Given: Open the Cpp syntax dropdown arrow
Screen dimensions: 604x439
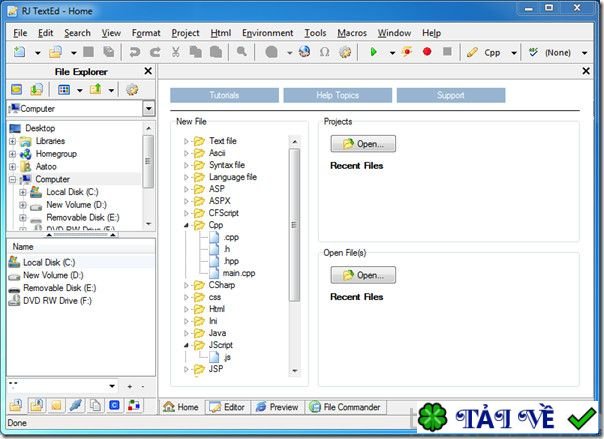Looking at the screenshot, I should point(513,52).
